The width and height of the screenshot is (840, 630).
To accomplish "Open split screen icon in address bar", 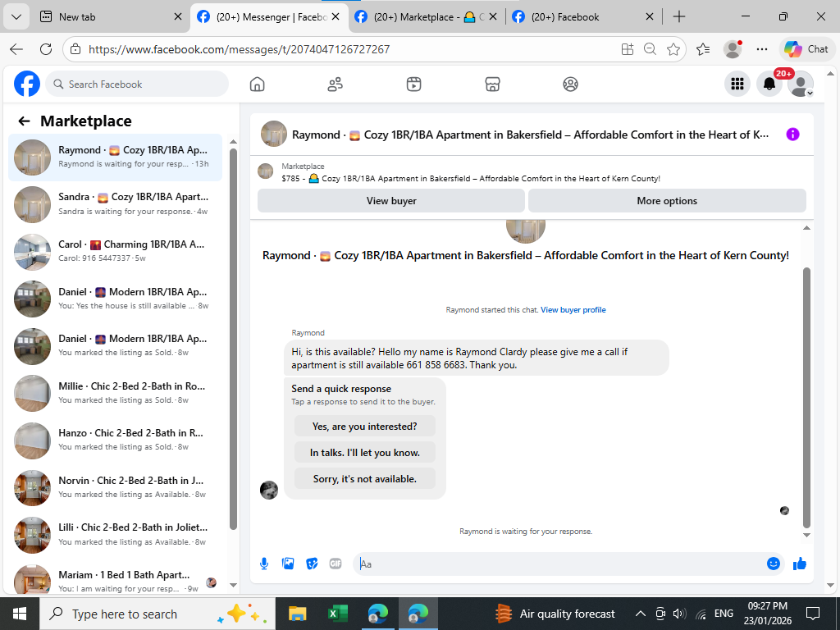I will 628,49.
